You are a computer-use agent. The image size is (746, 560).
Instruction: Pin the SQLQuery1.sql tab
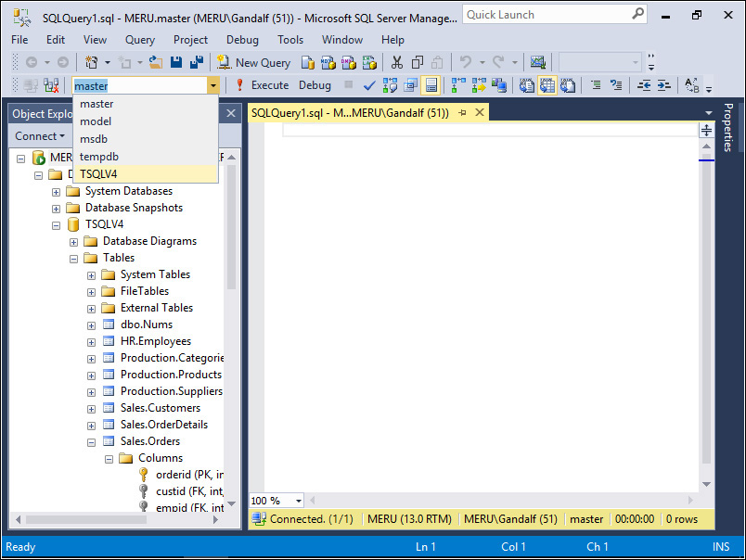pos(462,113)
